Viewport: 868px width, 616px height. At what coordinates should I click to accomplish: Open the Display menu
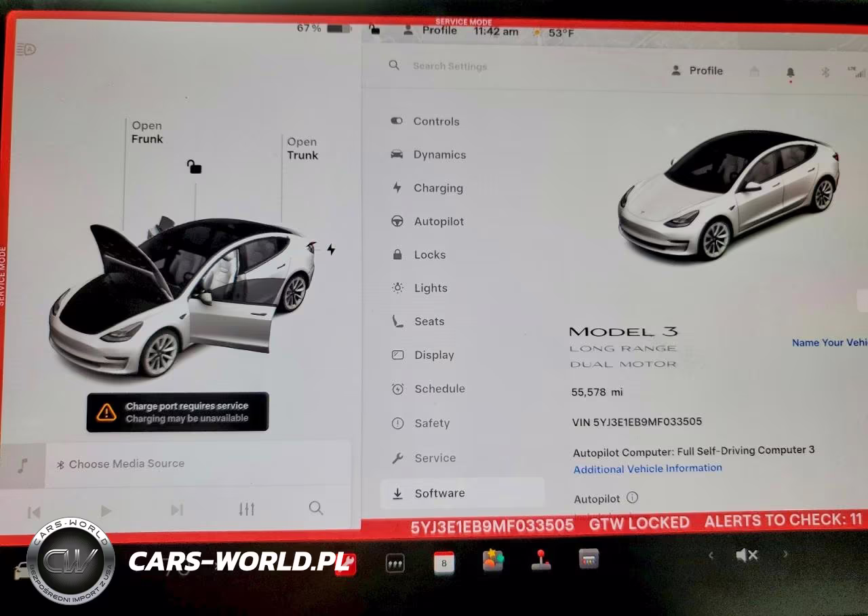(422, 355)
